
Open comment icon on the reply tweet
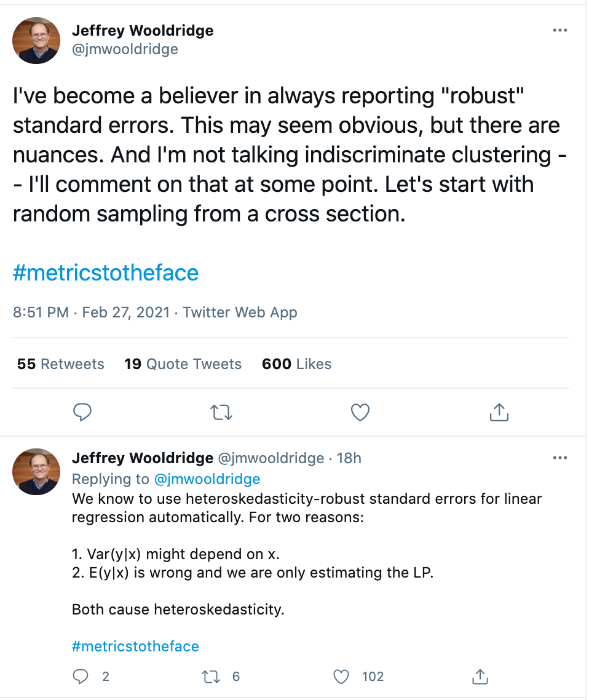pyautogui.click(x=81, y=677)
